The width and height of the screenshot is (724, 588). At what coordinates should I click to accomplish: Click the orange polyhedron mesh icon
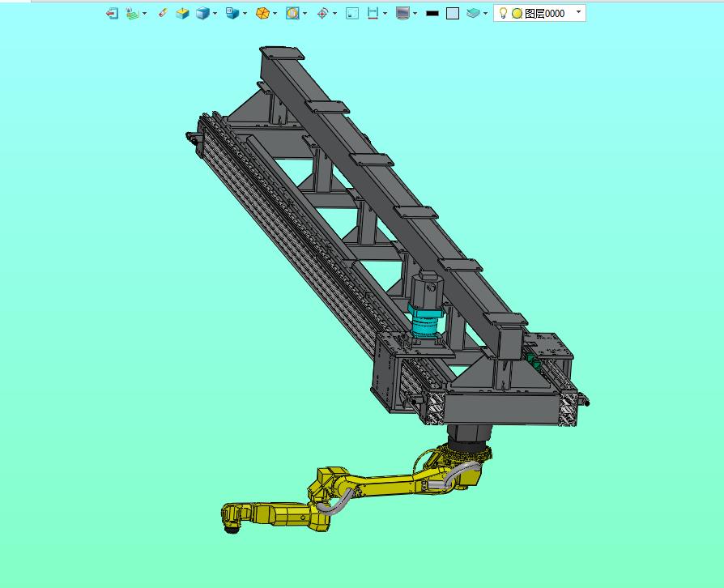(x=262, y=14)
